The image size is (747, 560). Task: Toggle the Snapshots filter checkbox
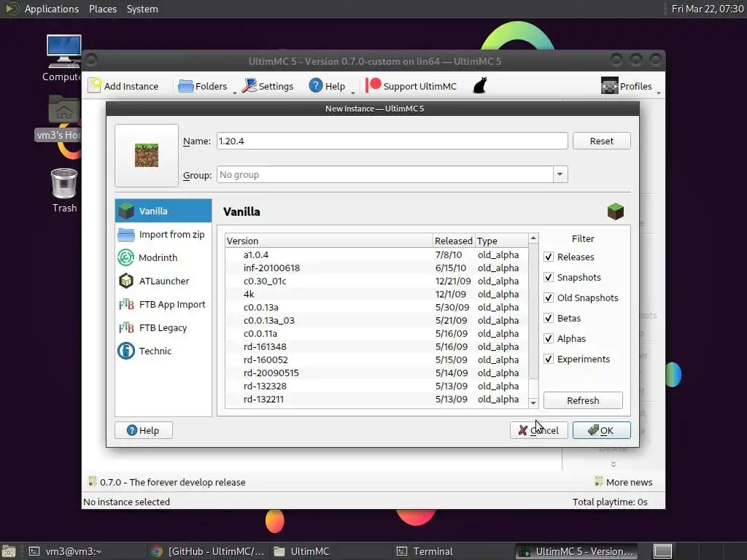click(x=549, y=278)
